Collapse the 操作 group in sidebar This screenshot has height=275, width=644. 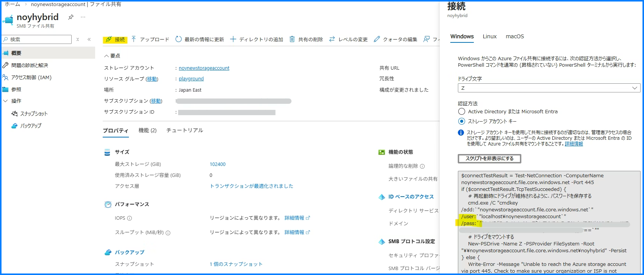(5, 101)
